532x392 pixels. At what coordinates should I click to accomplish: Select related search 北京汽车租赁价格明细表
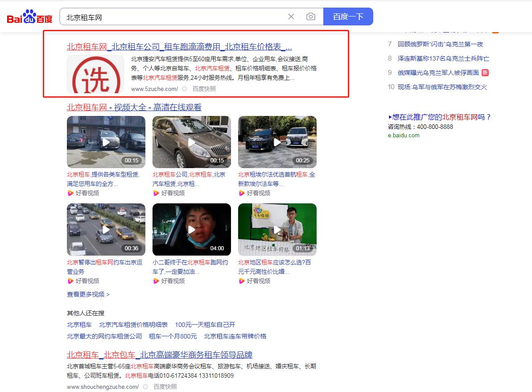133,325
